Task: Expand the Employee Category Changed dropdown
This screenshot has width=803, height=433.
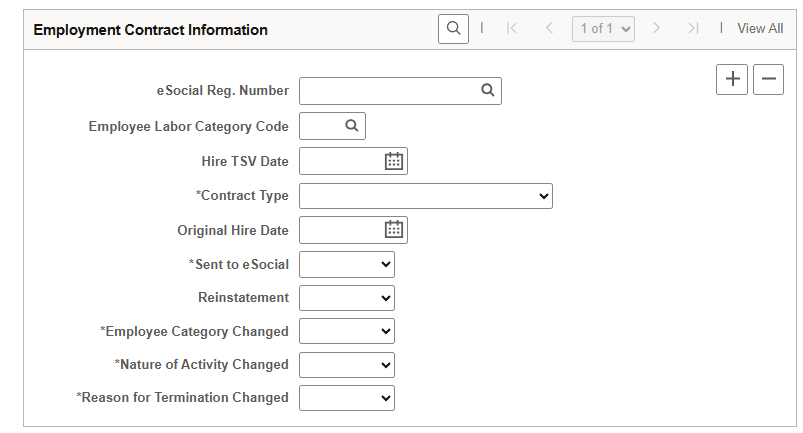Action: pyautogui.click(x=347, y=331)
